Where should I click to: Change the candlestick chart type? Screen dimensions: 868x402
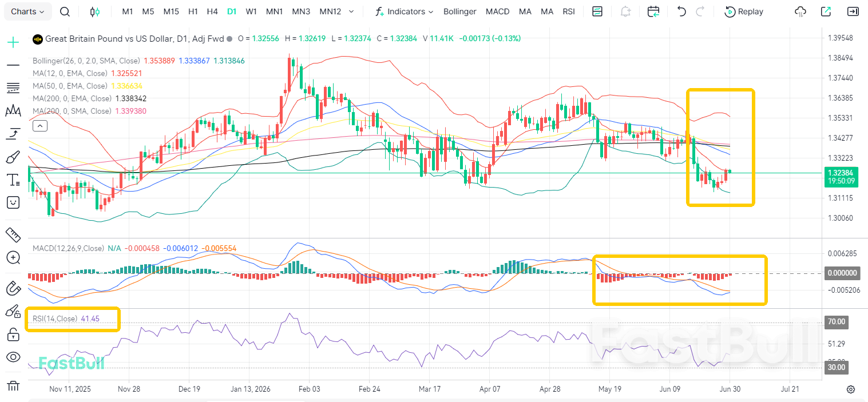(x=95, y=11)
